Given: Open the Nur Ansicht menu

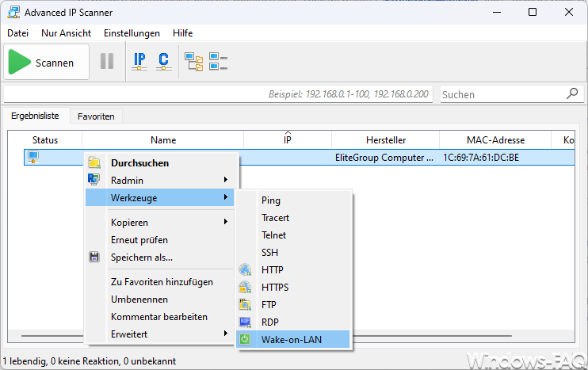Looking at the screenshot, I should (x=67, y=33).
